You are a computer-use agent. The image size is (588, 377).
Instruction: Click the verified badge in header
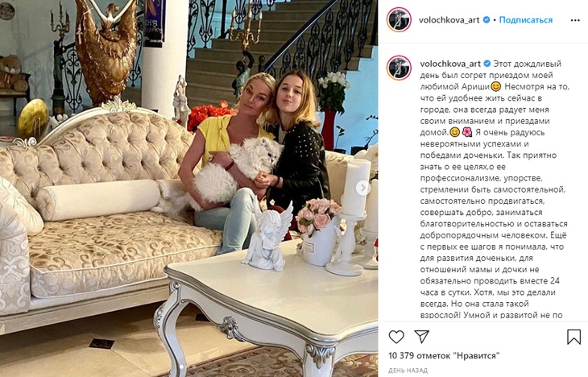(486, 20)
